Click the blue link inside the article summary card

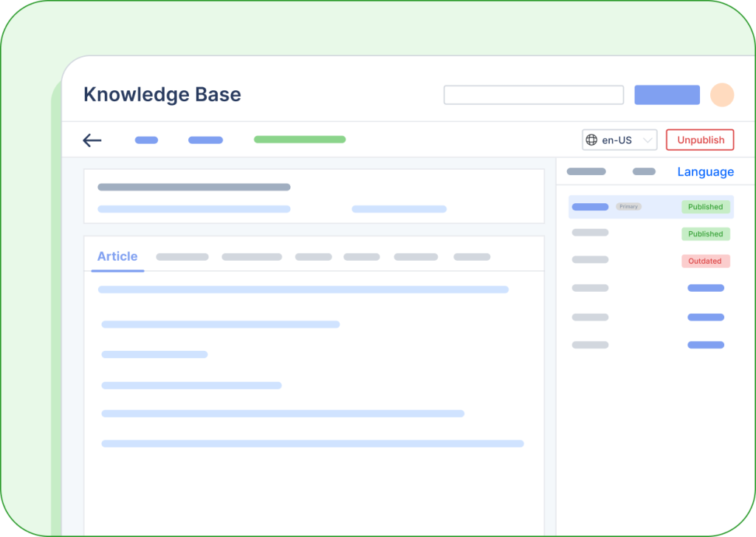[x=399, y=209]
